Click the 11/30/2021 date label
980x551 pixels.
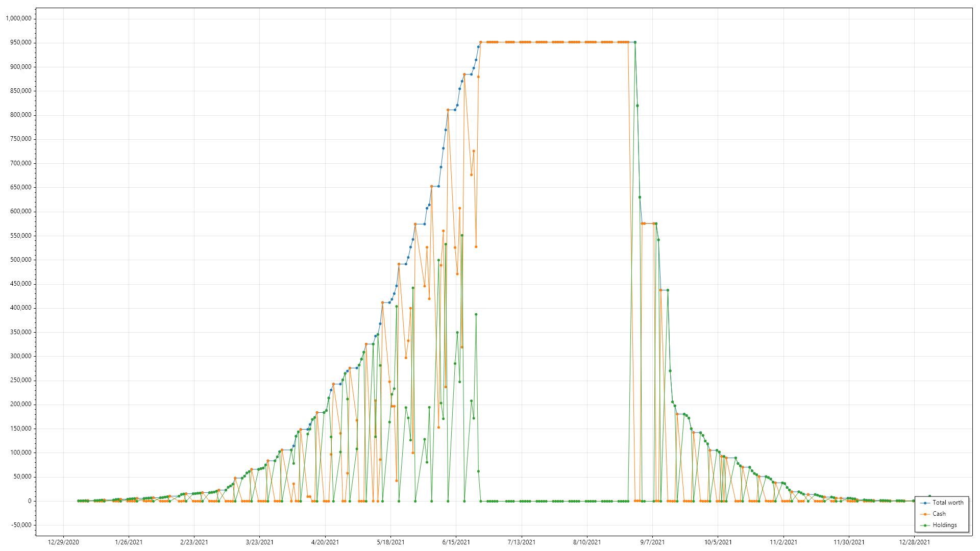[x=849, y=542]
